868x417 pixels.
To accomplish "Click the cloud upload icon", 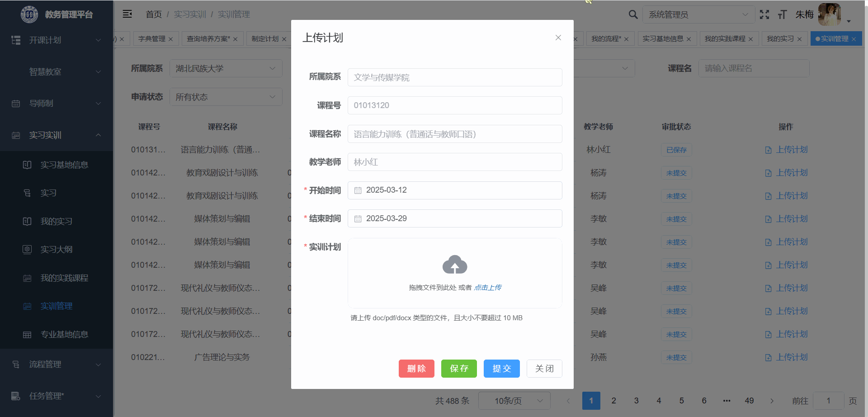I will 454,265.
